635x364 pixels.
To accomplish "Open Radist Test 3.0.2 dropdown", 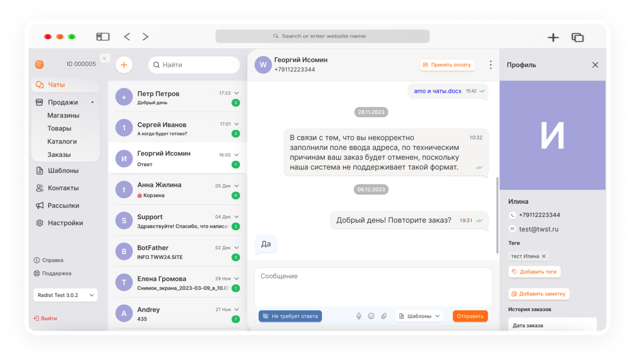I will [66, 295].
